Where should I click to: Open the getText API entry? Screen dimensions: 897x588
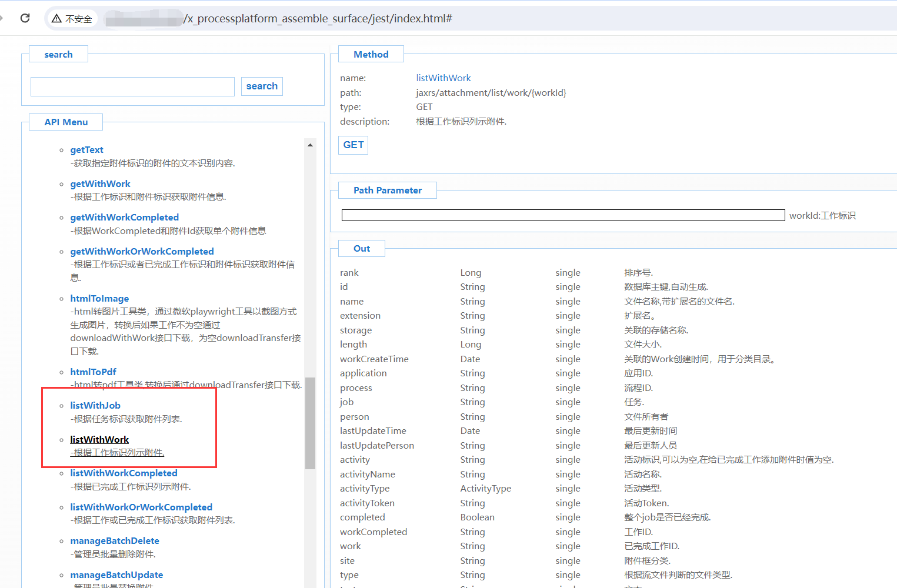tap(86, 150)
